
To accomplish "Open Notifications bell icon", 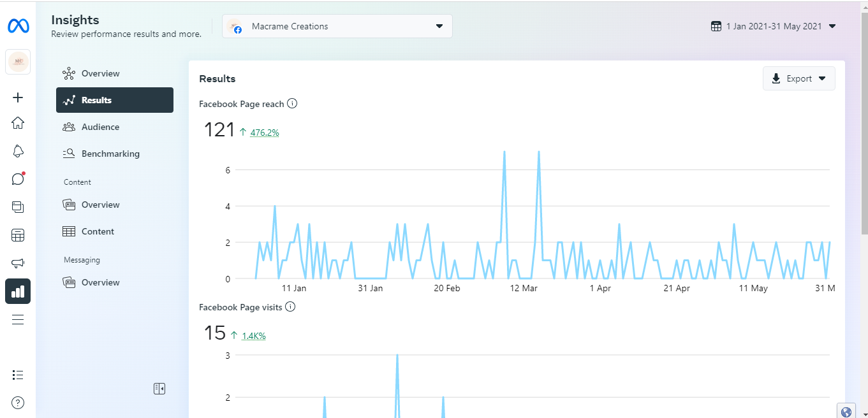I will pyautogui.click(x=18, y=151).
